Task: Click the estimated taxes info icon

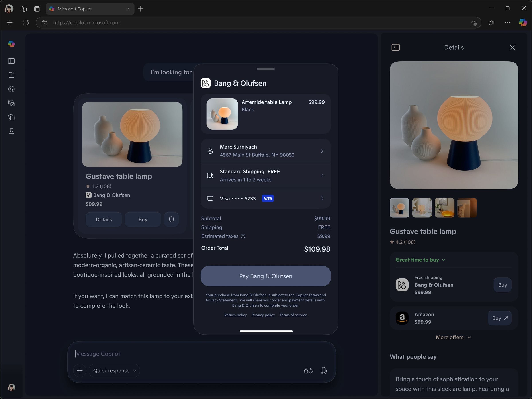Action: point(243,236)
